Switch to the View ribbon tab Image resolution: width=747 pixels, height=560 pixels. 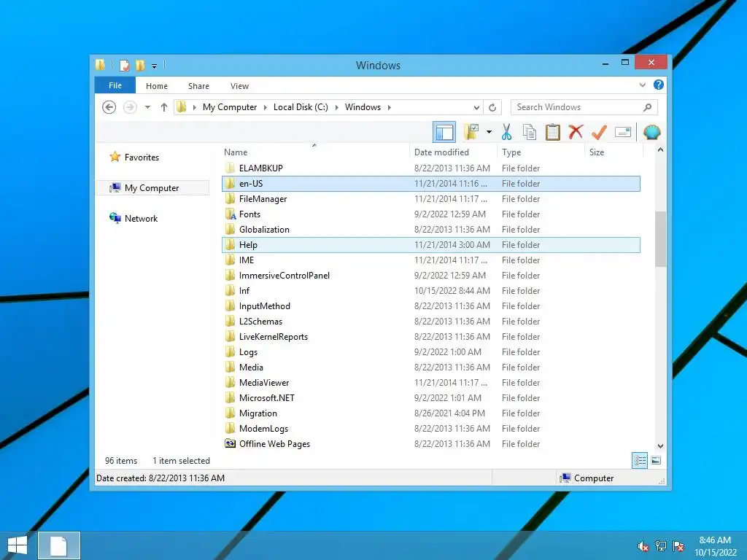point(239,86)
